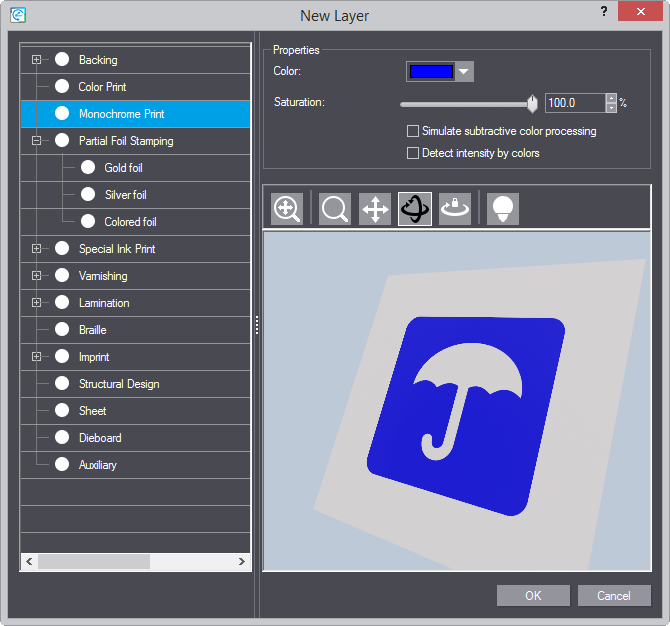Activate the pan move arrows tool
Viewport: 670px width, 626px height.
[x=375, y=209]
